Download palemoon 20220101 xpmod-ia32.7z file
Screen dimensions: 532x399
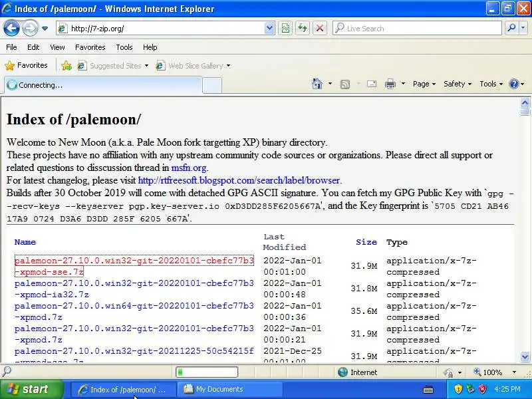134,289
